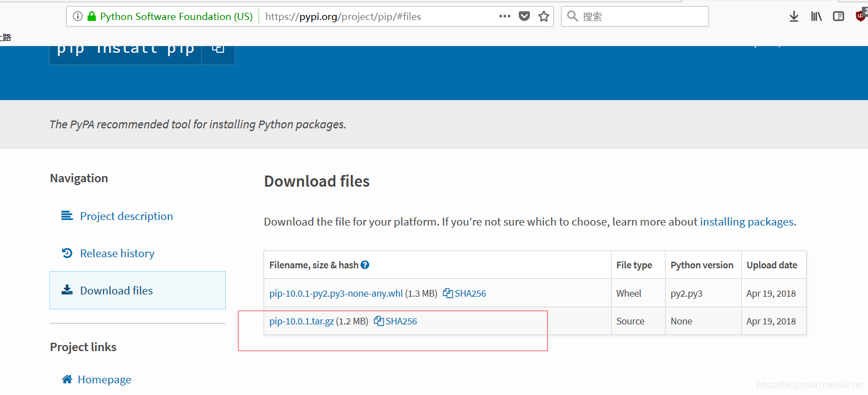This screenshot has height=395, width=868.
Task: Download pip-10.0.1-py2.py3-none-any.whl file
Action: pos(336,293)
